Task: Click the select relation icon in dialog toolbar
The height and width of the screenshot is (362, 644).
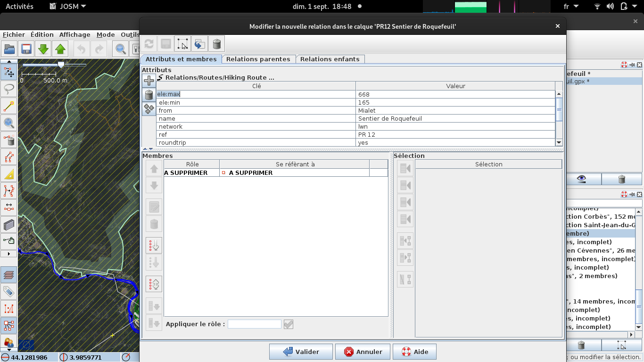Action: point(182,44)
